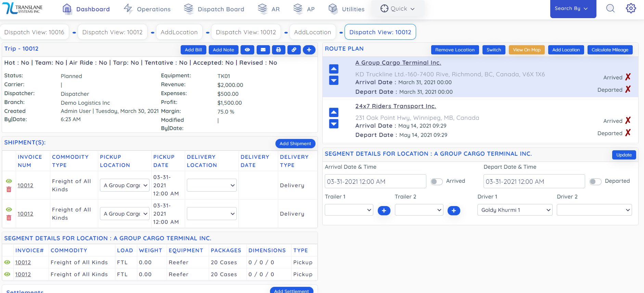Expand the Search By dropdown

[x=573, y=9]
